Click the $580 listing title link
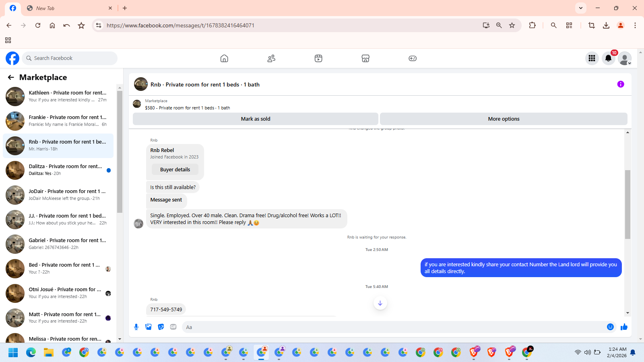Image resolution: width=644 pixels, height=362 pixels. (188, 108)
